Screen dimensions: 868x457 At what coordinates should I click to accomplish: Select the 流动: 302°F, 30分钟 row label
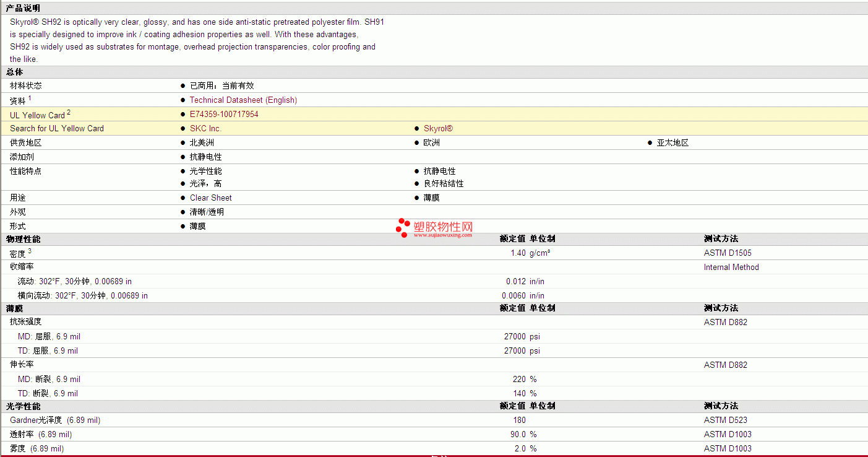pyautogui.click(x=75, y=281)
